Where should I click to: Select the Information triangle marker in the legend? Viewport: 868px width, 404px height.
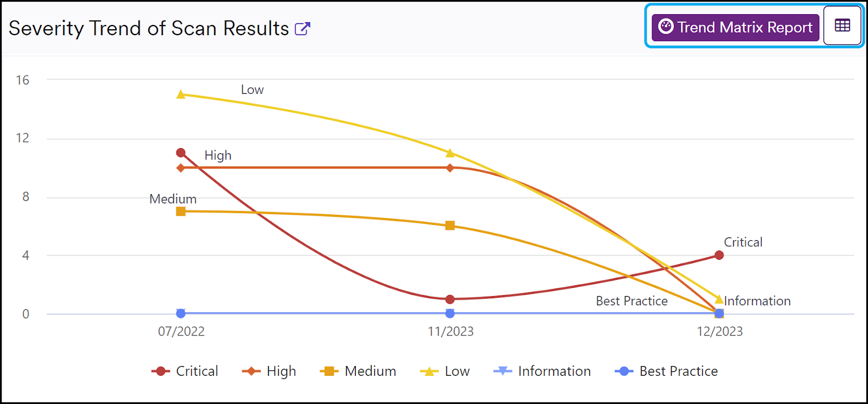pos(502,371)
